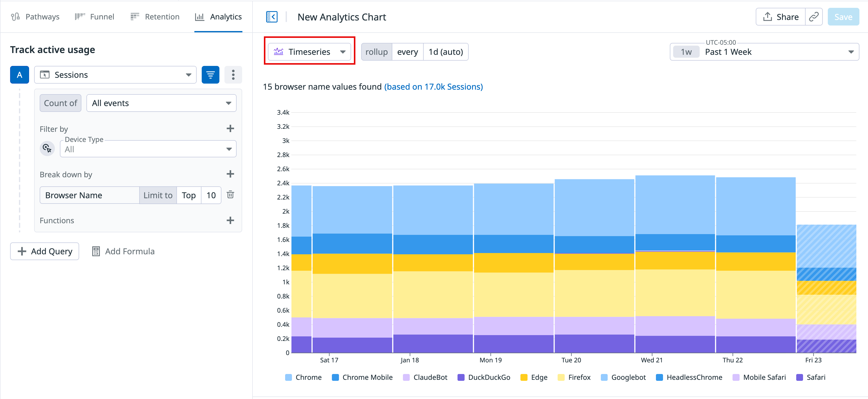Toggle Chrome series in legend

(x=308, y=377)
